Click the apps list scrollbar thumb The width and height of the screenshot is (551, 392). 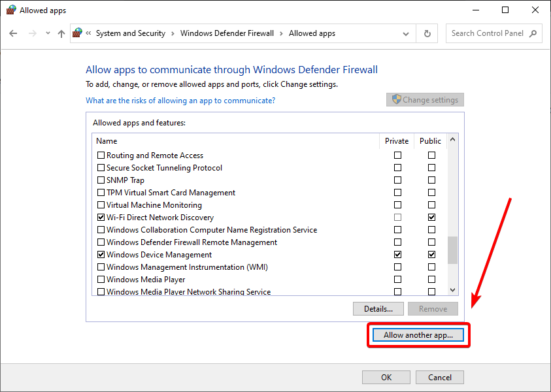click(452, 250)
